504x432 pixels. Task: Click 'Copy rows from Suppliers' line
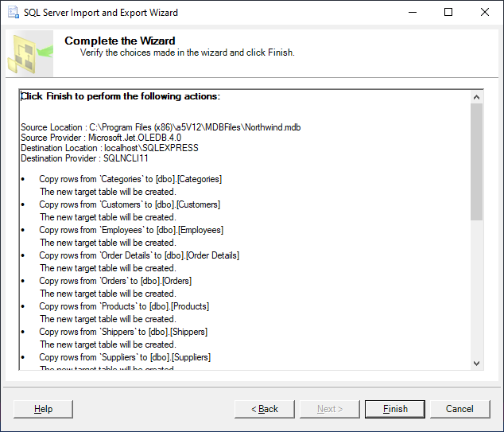[x=125, y=357]
